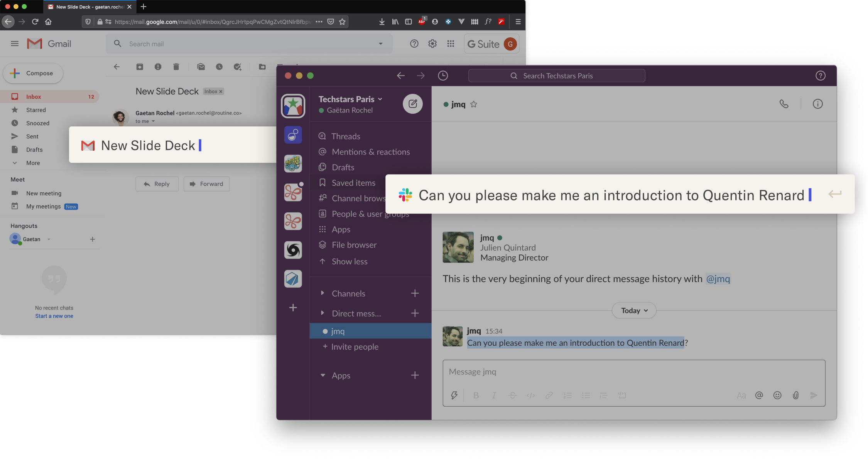This screenshot has width=868, height=461.
Task: Toggle blockquote in Slack composer
Action: pos(604,395)
